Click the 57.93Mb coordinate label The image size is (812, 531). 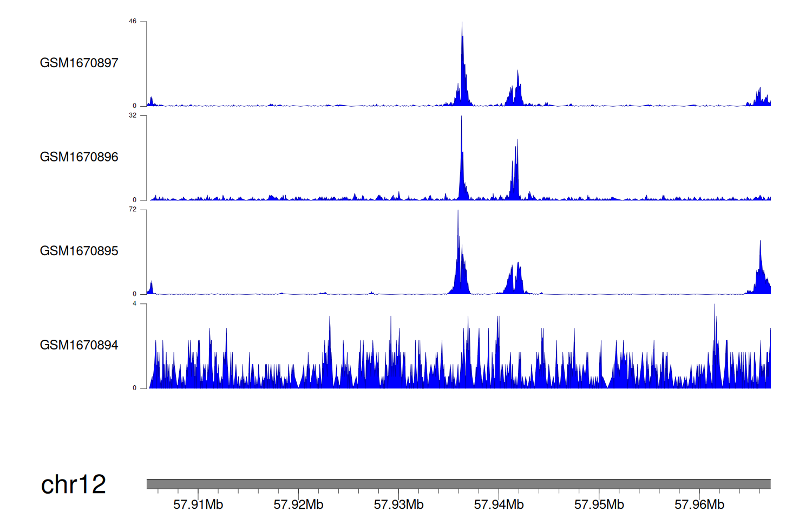coord(398,505)
